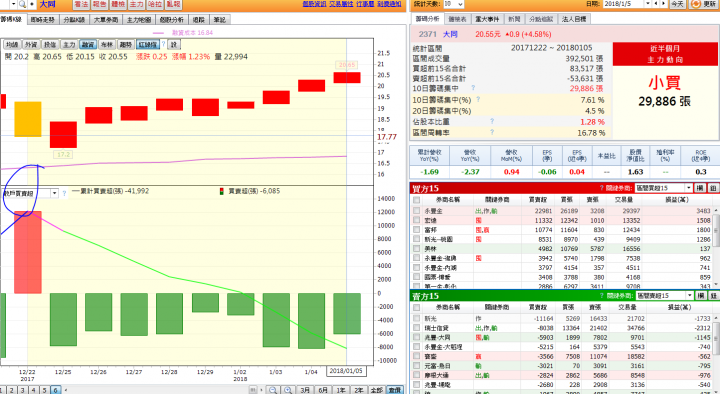The height and width of the screenshot is (394, 720).
Task: Click help icon in 買方15 header
Action: point(602,188)
